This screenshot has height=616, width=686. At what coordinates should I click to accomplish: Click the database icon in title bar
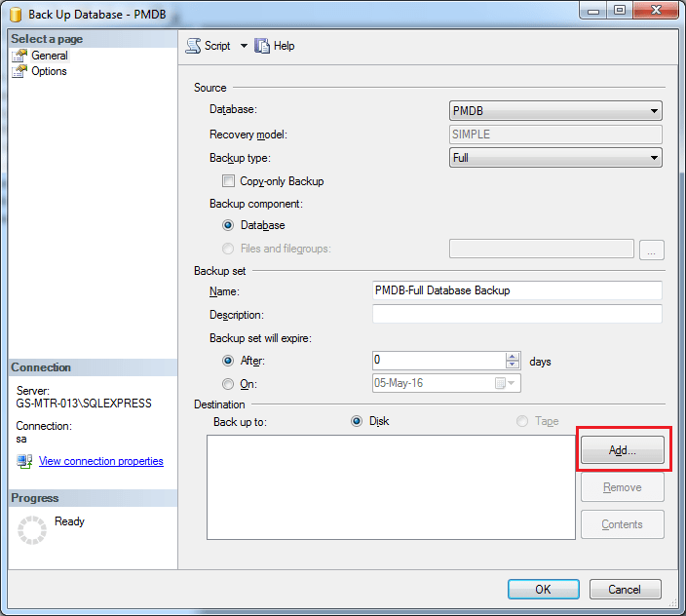point(15,14)
